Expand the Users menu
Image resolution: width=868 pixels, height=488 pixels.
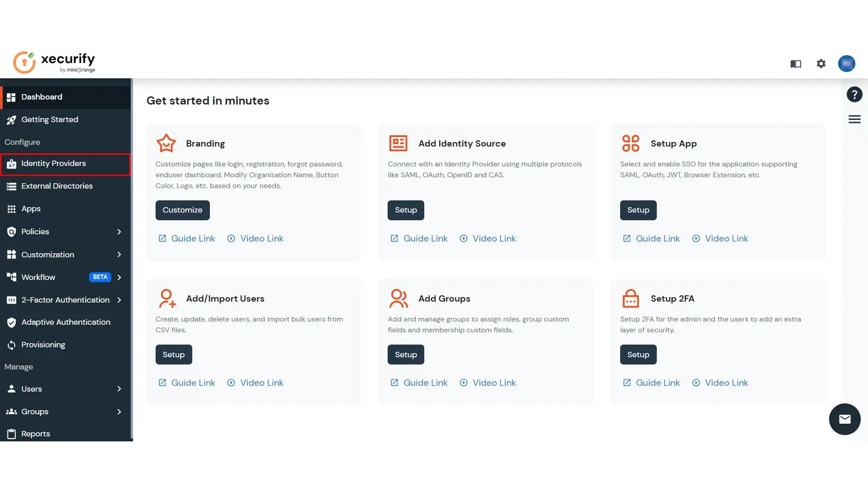click(32, 388)
